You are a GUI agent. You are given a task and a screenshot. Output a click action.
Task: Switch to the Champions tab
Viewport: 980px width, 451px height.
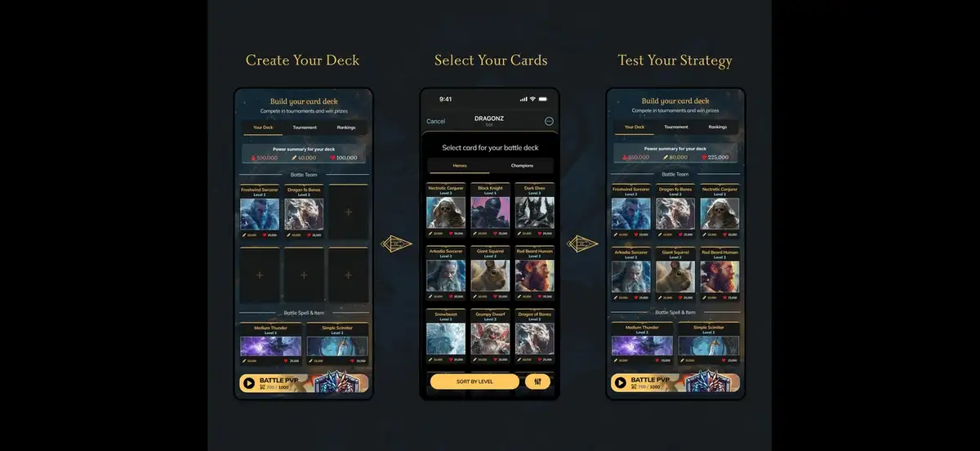pyautogui.click(x=522, y=166)
